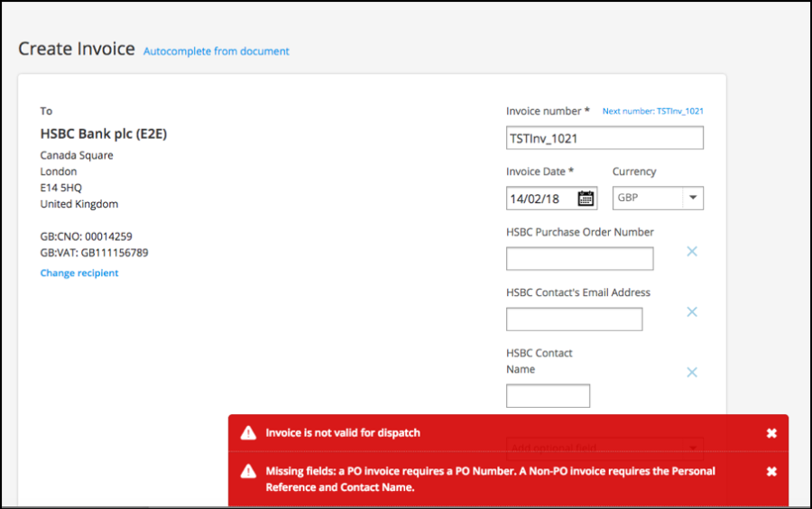Use the 'Next number: TSTInv_1021' link

coord(652,111)
